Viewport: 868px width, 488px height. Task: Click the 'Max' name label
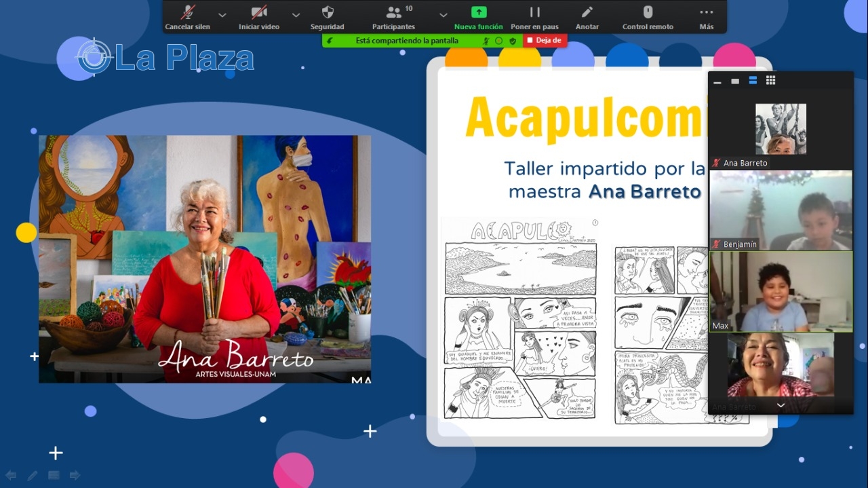[x=720, y=326]
